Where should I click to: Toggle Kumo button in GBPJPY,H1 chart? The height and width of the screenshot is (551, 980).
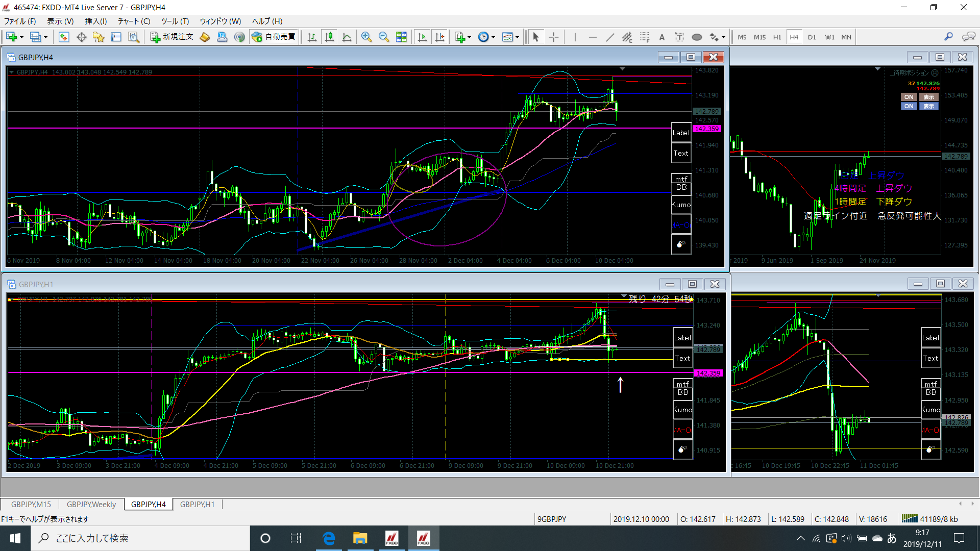(682, 410)
